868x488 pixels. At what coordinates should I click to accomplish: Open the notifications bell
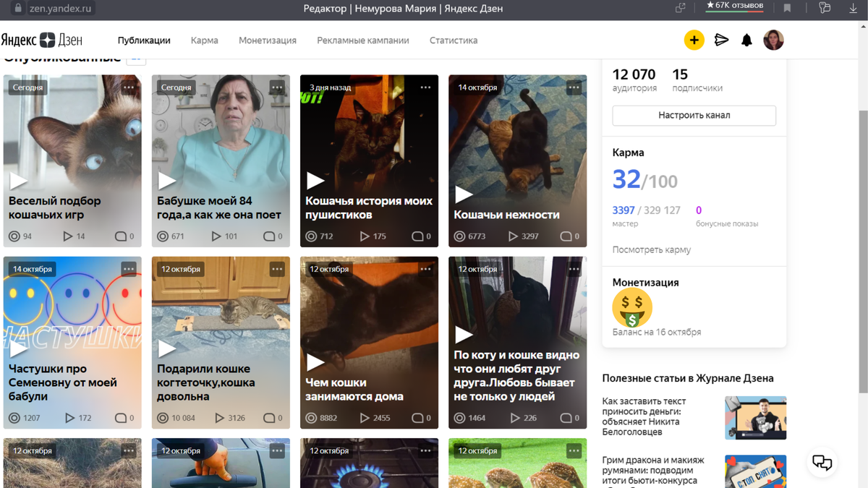[x=746, y=40]
